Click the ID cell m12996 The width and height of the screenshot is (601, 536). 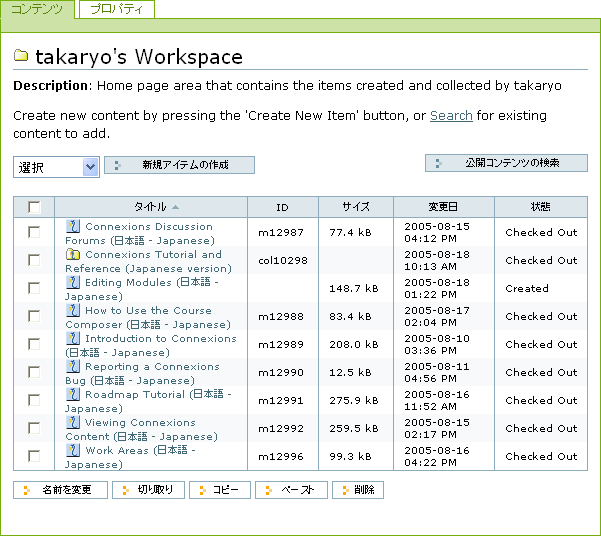tap(281, 456)
